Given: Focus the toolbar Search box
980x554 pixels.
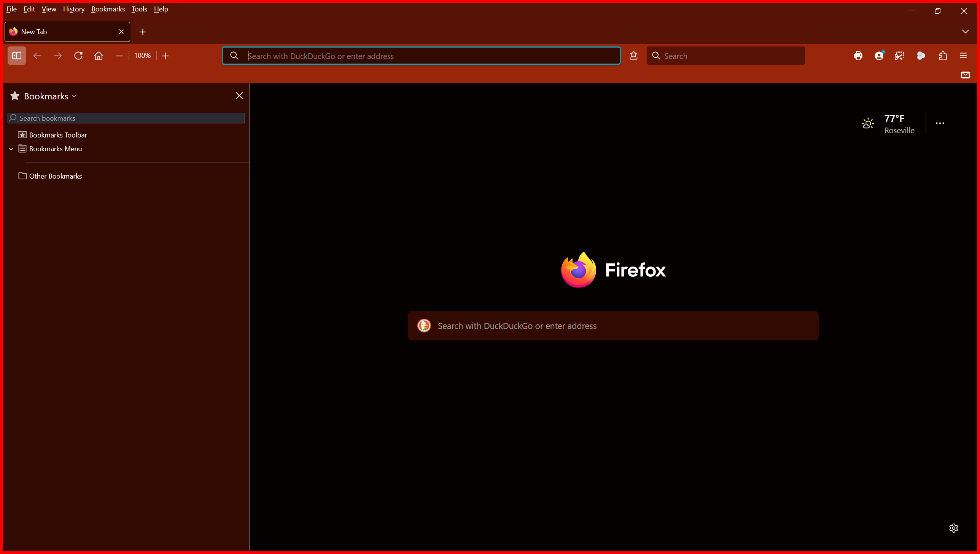Looking at the screenshot, I should point(726,56).
